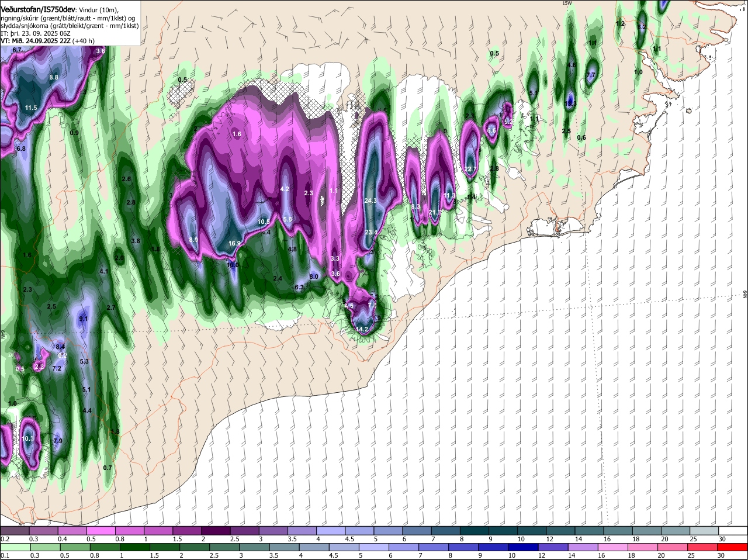Screen dimensions: 748x560
Task: Click the 3.8 value label
Action: click(x=136, y=241)
